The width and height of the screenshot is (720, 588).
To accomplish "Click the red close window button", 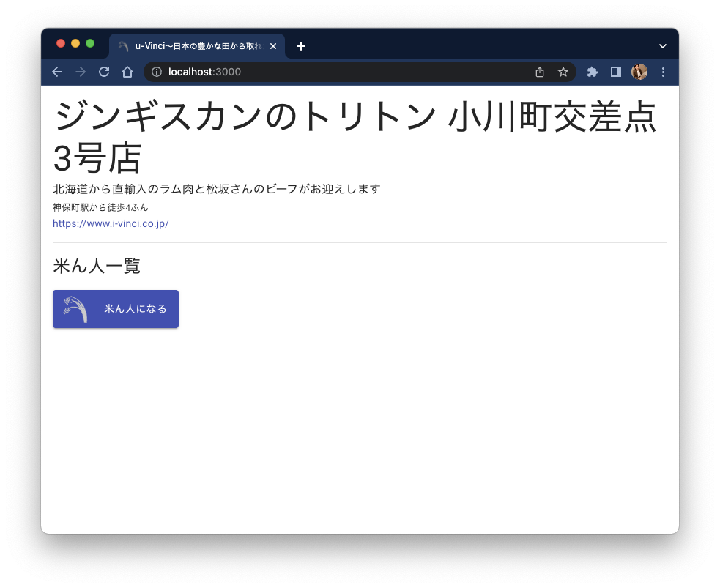I will click(x=61, y=43).
